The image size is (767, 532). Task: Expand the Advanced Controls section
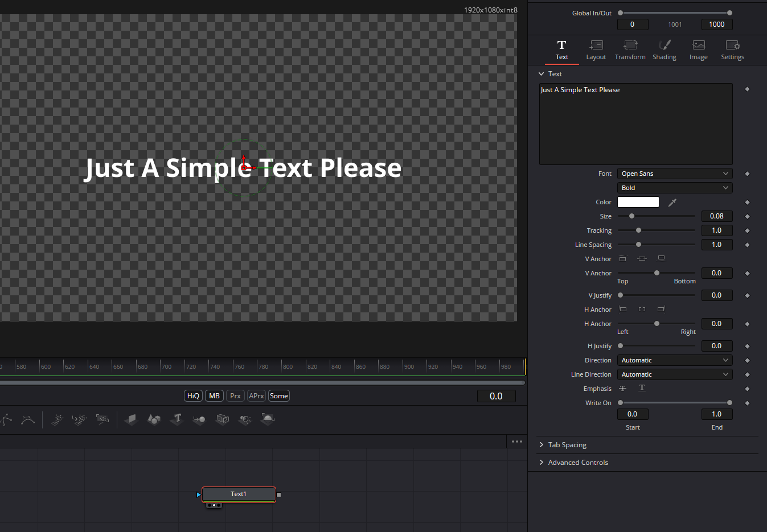click(573, 463)
